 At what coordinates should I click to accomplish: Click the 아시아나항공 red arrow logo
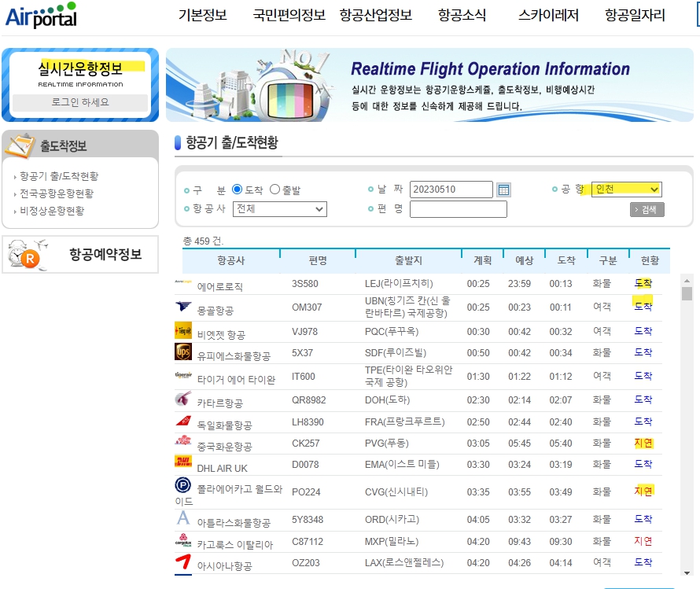tap(182, 563)
